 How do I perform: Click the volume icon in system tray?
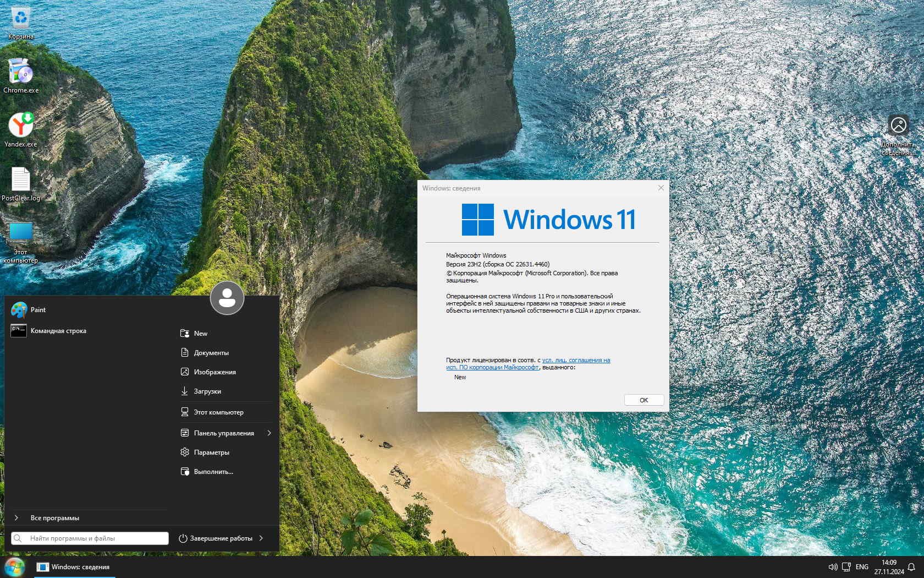(x=833, y=567)
